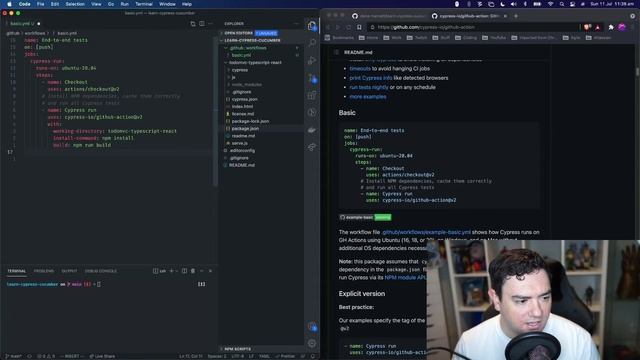Open Spotlight search in macOS menu bar
Screen dimensions: 640x360
click(x=562, y=4)
